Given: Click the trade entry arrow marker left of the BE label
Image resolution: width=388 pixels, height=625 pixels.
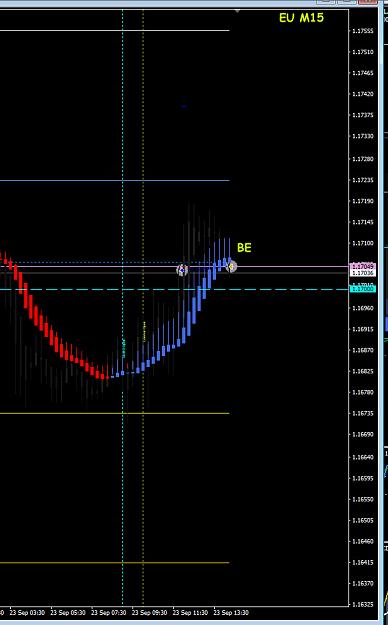Looking at the screenshot, I should click(x=182, y=270).
